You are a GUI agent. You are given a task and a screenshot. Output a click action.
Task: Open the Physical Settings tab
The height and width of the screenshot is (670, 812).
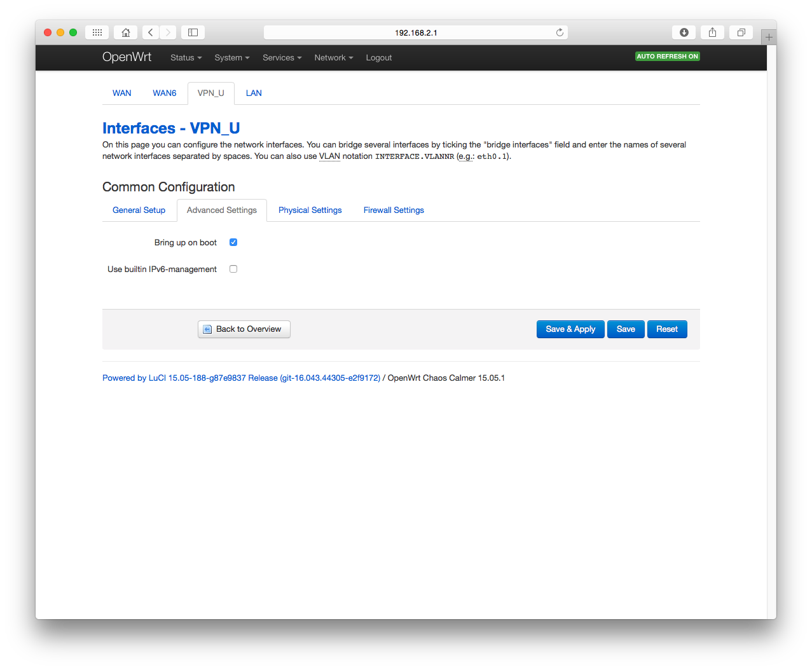(310, 210)
